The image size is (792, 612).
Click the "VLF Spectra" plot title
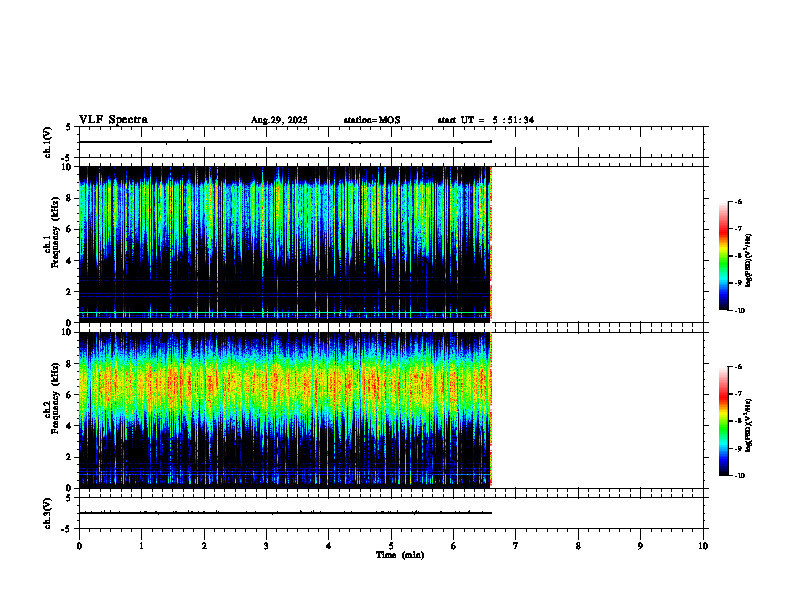[x=113, y=120]
